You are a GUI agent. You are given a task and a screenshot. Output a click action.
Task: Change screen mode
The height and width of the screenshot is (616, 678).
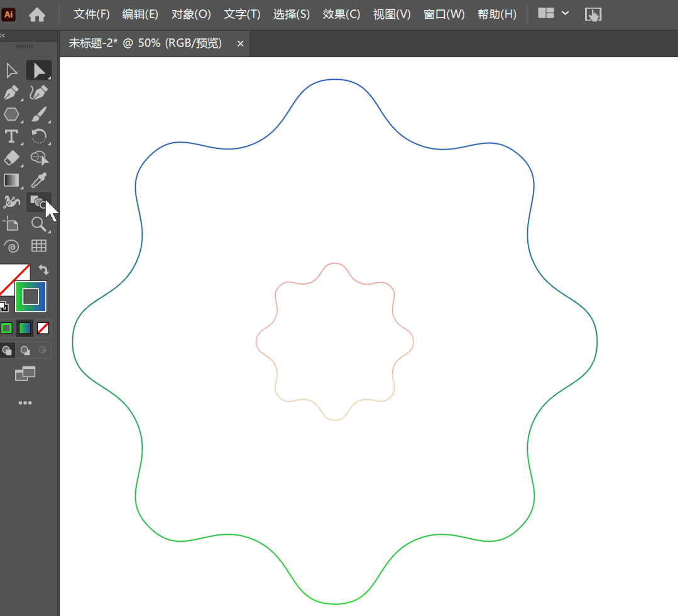tap(25, 374)
